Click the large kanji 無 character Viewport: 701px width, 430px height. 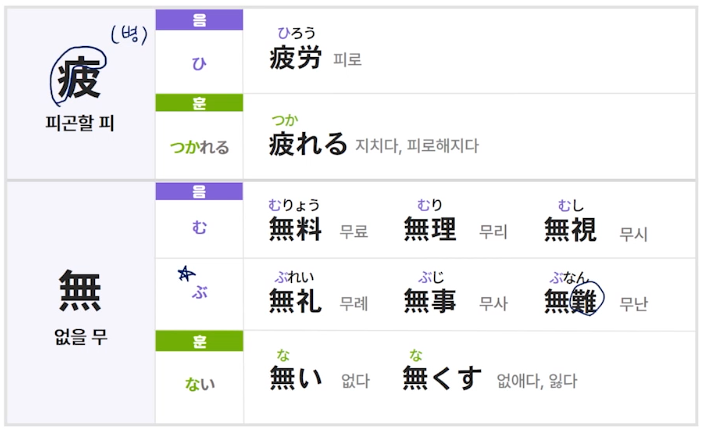[x=80, y=292]
